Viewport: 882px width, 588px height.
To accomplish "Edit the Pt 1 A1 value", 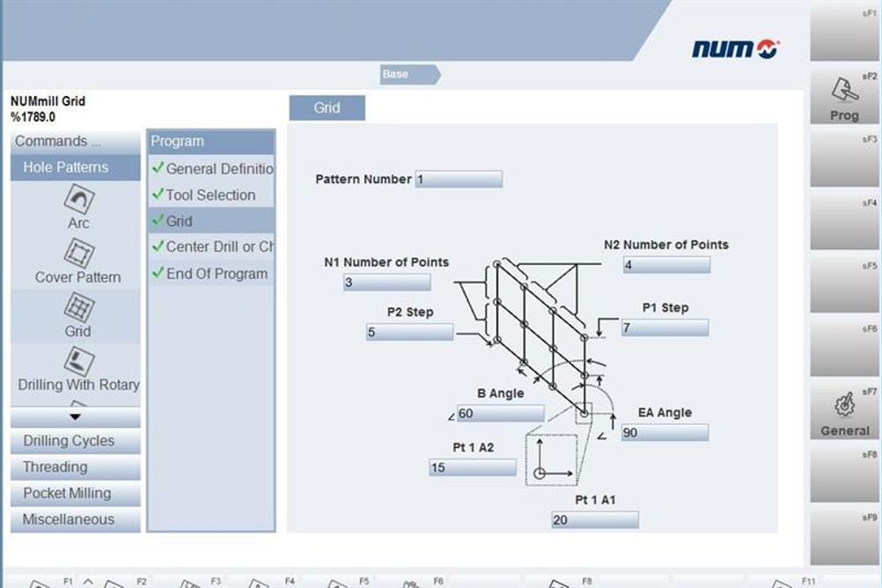I will coord(595,520).
